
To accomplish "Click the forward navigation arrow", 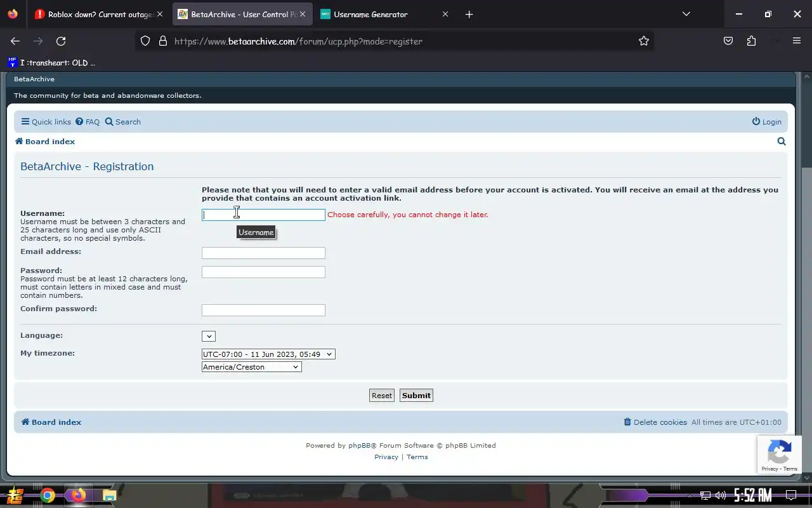I will tap(38, 41).
